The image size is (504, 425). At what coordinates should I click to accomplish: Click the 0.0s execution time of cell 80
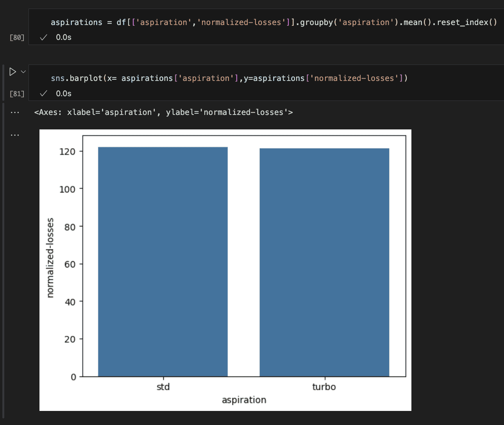pyautogui.click(x=64, y=38)
